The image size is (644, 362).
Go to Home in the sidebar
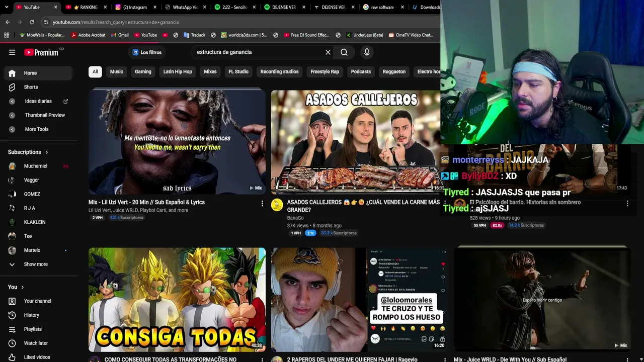(38, 73)
